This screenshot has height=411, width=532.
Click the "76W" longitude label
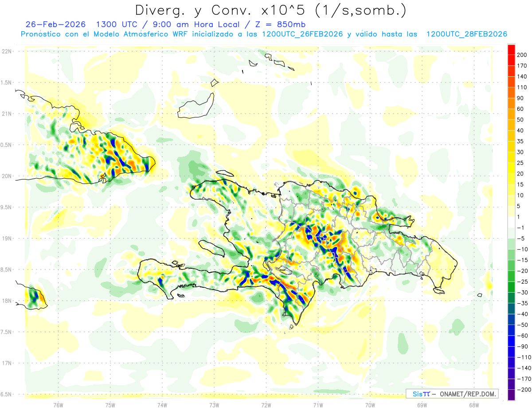pyautogui.click(x=58, y=405)
